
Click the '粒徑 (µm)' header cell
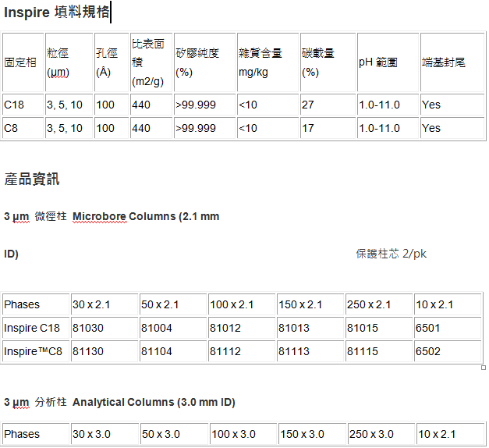69,62
